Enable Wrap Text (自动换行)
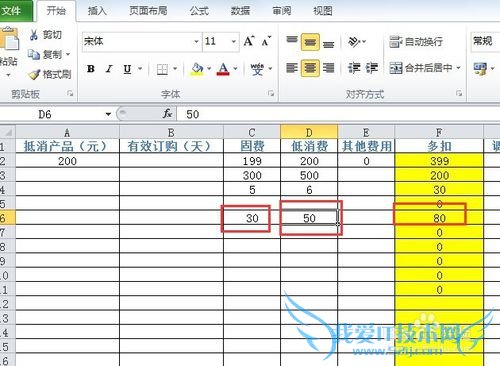 pyautogui.click(x=416, y=42)
